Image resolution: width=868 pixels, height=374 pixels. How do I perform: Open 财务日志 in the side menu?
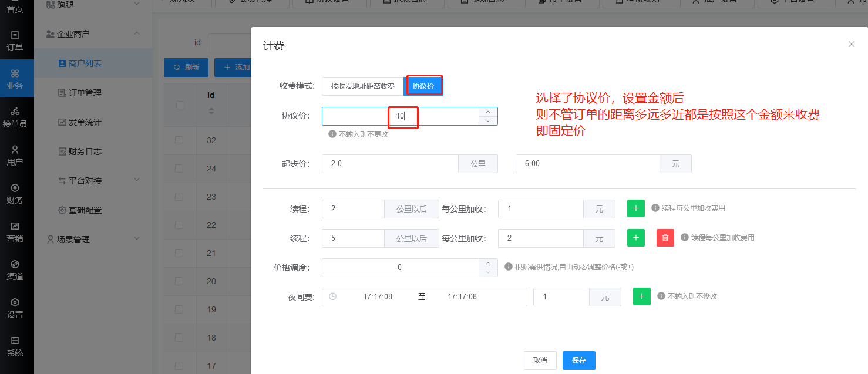[93, 151]
